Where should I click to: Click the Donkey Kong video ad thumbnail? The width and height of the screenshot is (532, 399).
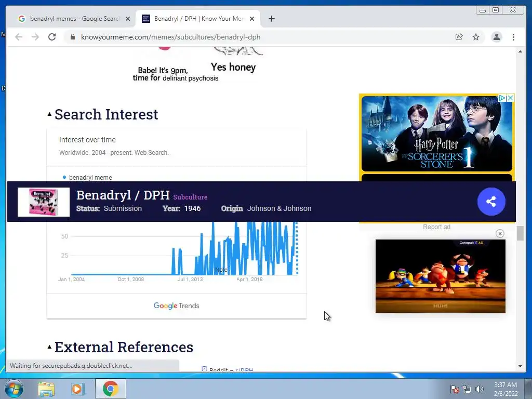pos(441,276)
